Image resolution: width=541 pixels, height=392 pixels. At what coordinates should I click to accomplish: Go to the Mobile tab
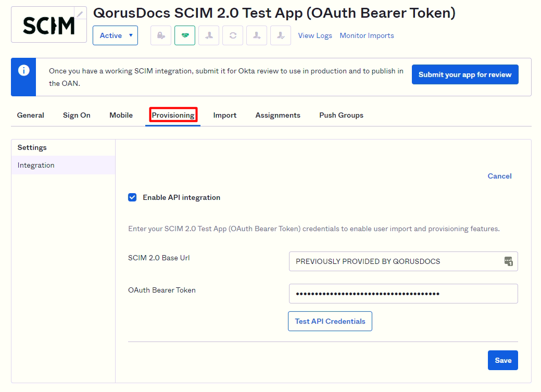pos(121,115)
